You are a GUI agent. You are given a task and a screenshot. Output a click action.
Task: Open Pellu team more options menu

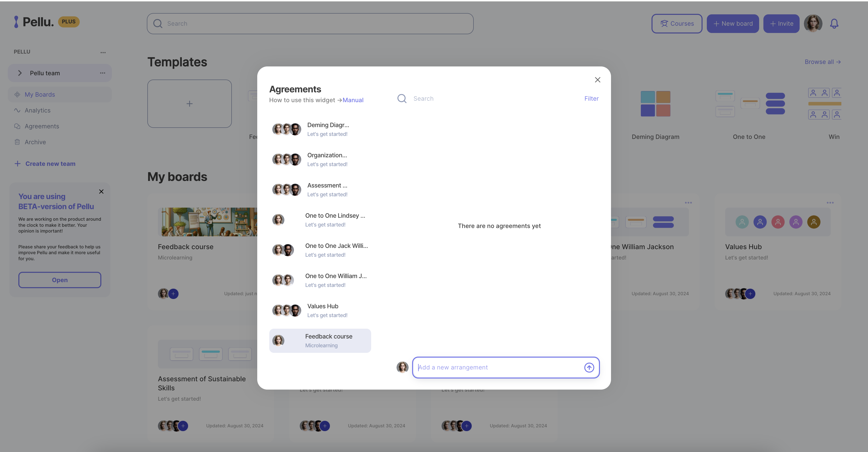click(102, 73)
